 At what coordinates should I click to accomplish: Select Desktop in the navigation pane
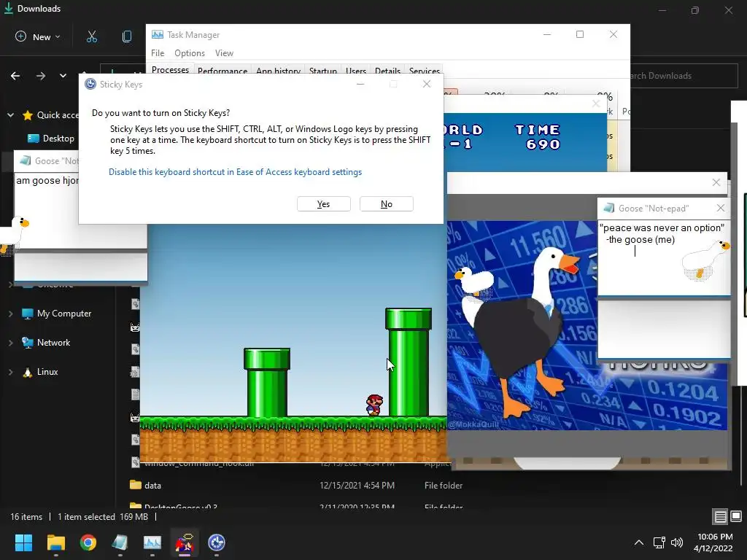51,138
